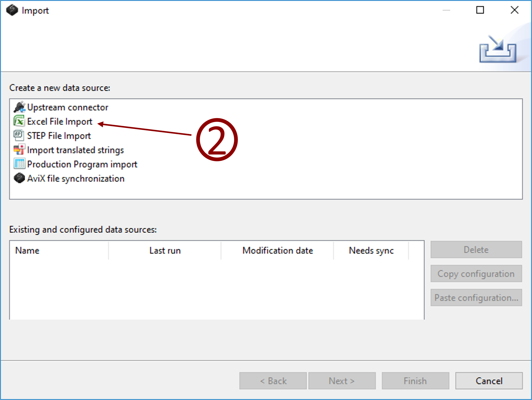
Task: Sort by Last run column header
Action: (x=165, y=250)
